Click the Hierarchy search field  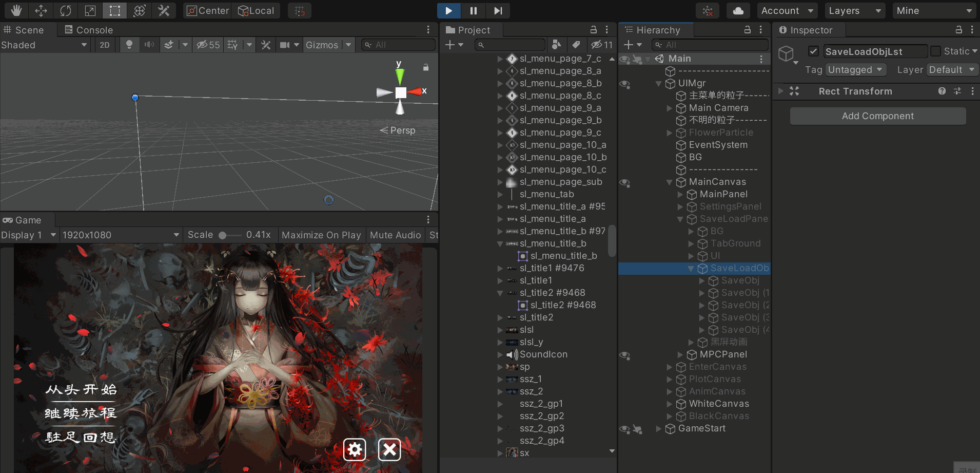click(710, 45)
